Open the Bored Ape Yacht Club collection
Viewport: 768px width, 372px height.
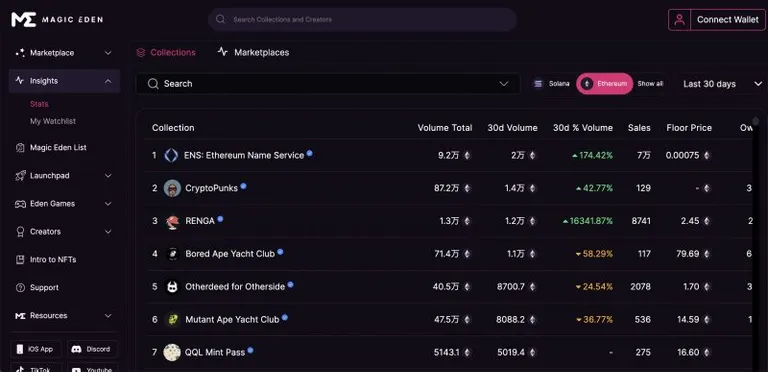pos(230,254)
